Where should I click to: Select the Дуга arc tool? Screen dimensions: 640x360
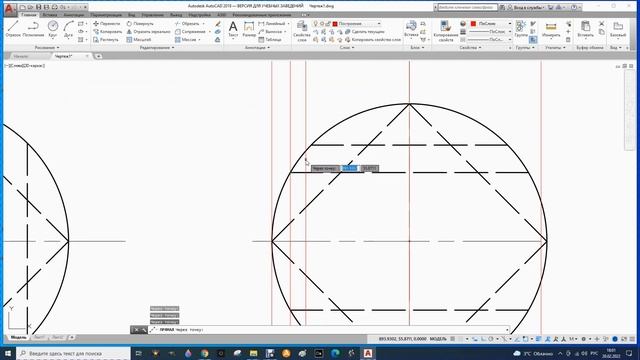pyautogui.click(x=68, y=29)
